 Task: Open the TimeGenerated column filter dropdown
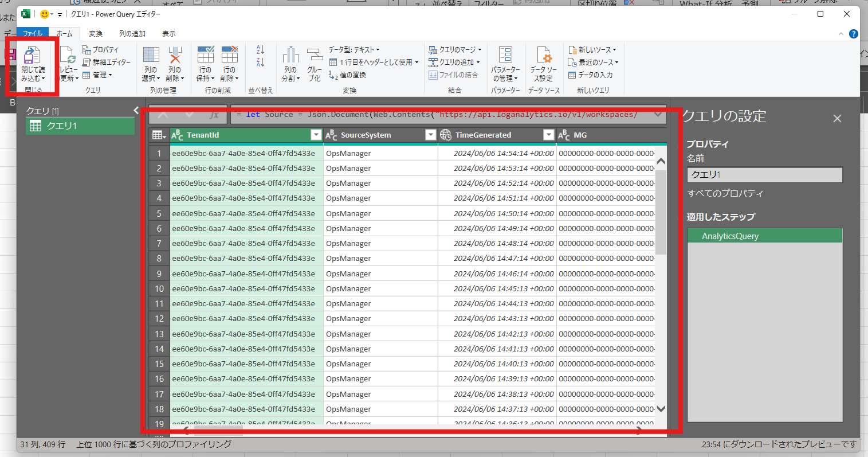point(549,135)
